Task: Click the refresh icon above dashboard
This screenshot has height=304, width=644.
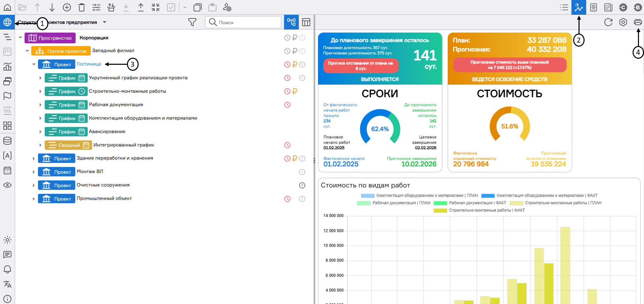Action: coord(608,22)
